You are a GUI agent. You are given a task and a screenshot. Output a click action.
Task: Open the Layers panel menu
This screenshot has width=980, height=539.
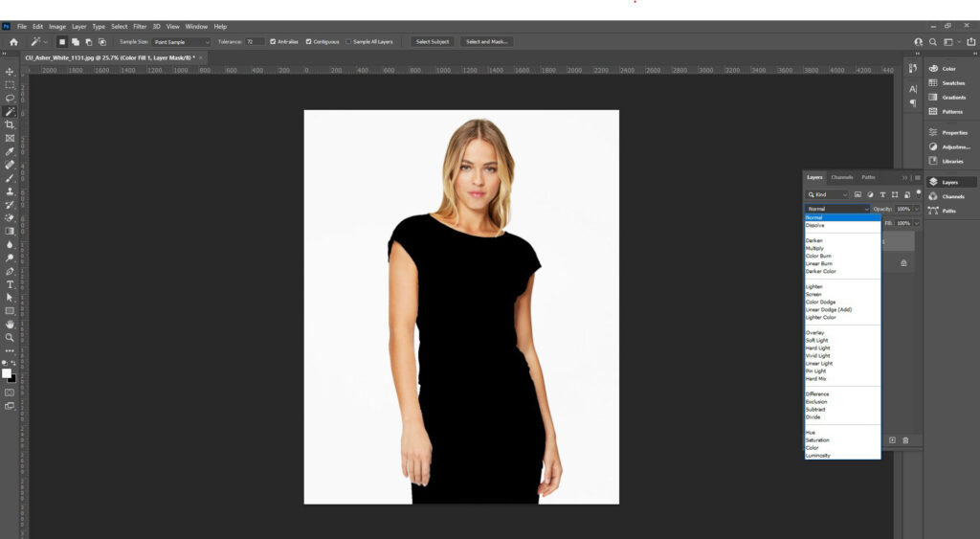pyautogui.click(x=917, y=177)
